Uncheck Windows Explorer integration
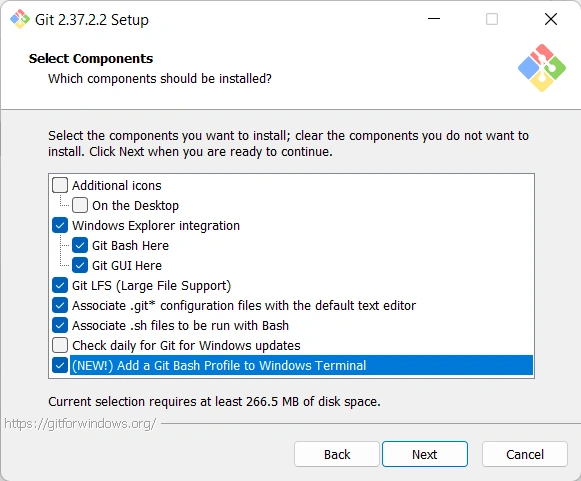This screenshot has width=581, height=481. (60, 225)
